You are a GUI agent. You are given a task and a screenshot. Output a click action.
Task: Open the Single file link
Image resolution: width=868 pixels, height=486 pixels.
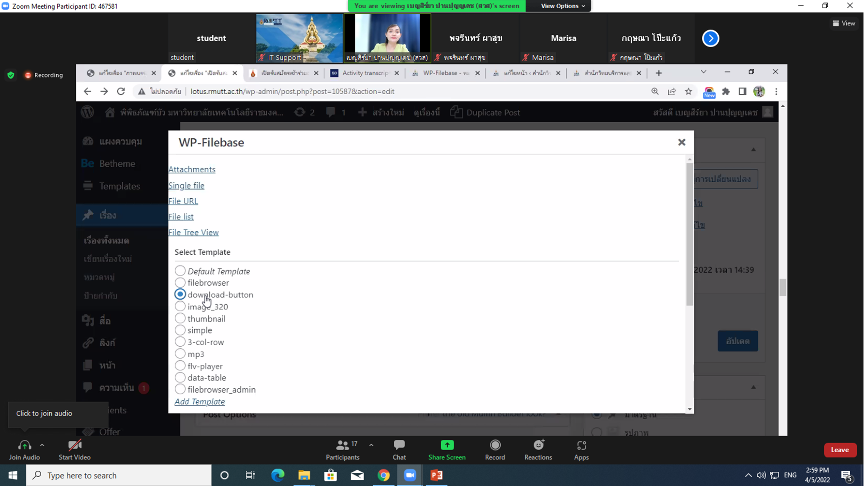187,186
